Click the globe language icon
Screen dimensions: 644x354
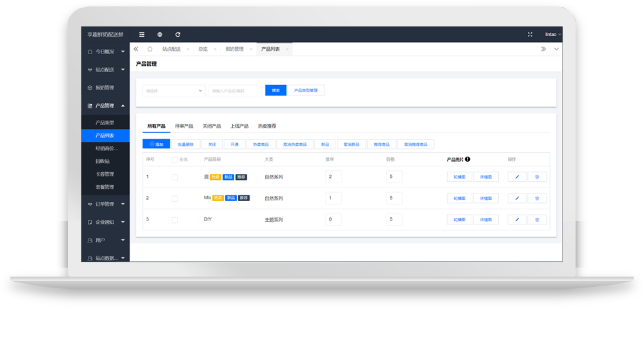[x=160, y=34]
